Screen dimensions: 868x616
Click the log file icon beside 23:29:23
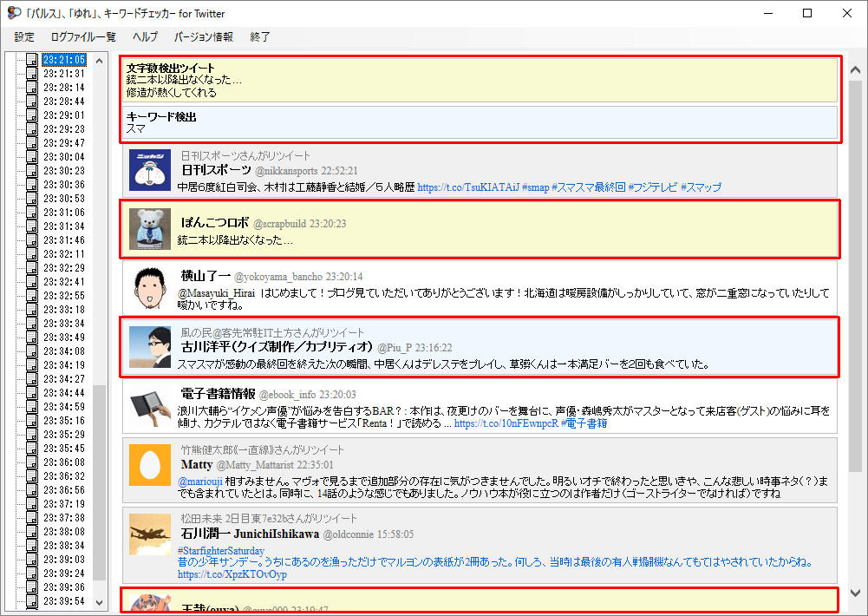click(32, 128)
